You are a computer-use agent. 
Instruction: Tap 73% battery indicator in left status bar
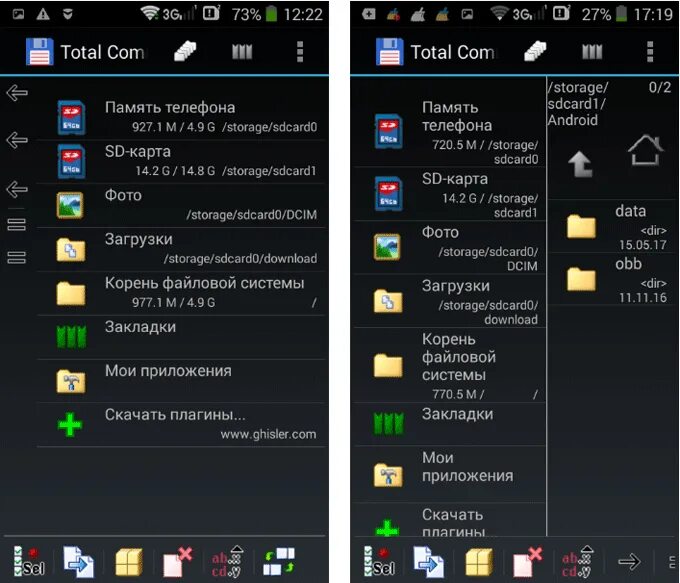coord(255,14)
